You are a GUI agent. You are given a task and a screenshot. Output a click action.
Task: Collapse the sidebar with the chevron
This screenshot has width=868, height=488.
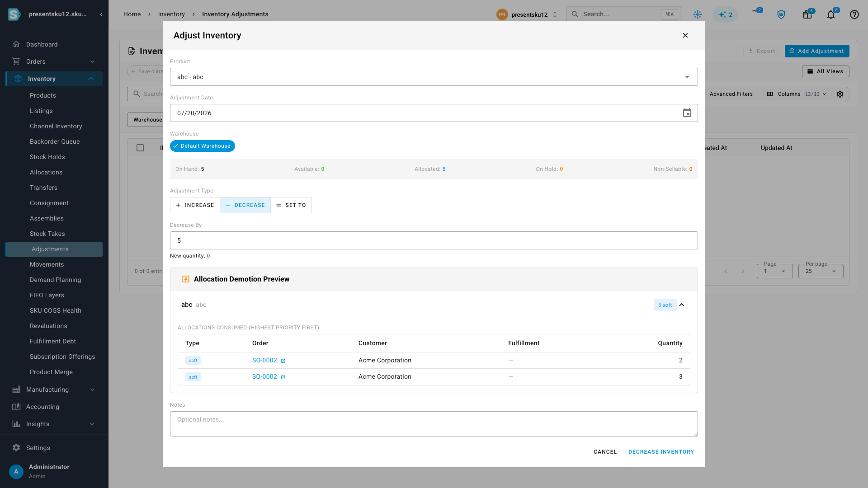(x=101, y=14)
